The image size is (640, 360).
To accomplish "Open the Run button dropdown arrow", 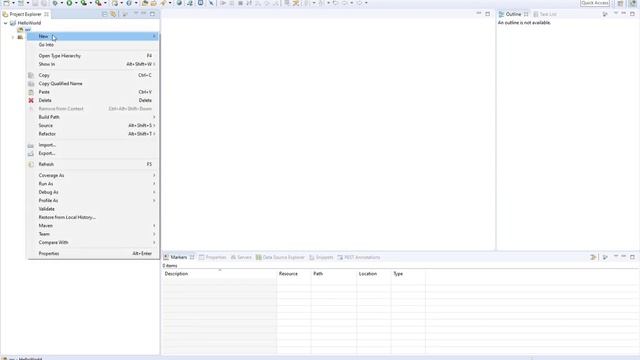I will (x=76, y=3).
